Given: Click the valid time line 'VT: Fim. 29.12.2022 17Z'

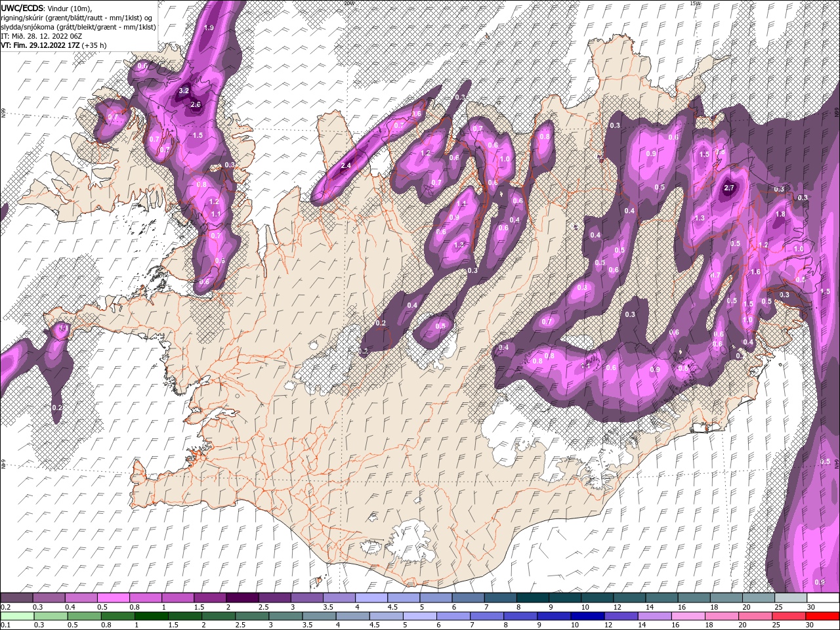Looking at the screenshot, I should pyautogui.click(x=41, y=45).
